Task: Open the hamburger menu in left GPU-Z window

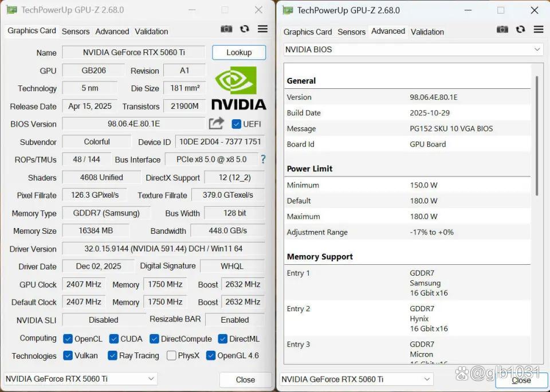Action: [262, 29]
